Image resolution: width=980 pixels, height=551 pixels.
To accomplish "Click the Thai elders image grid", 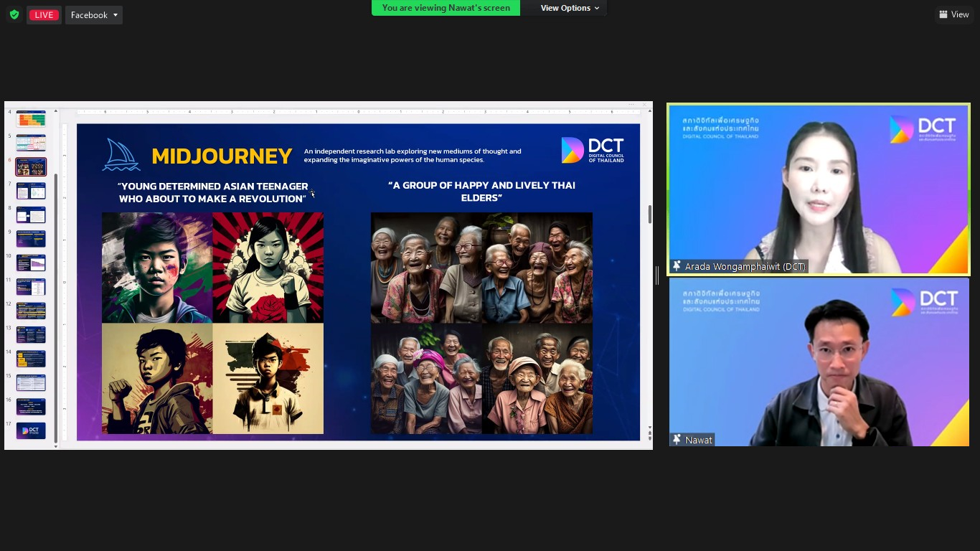I will pos(481,323).
